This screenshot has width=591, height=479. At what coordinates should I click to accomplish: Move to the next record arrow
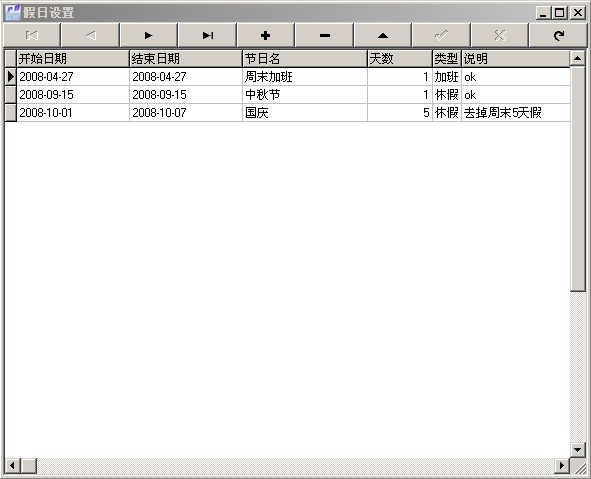[x=149, y=35]
